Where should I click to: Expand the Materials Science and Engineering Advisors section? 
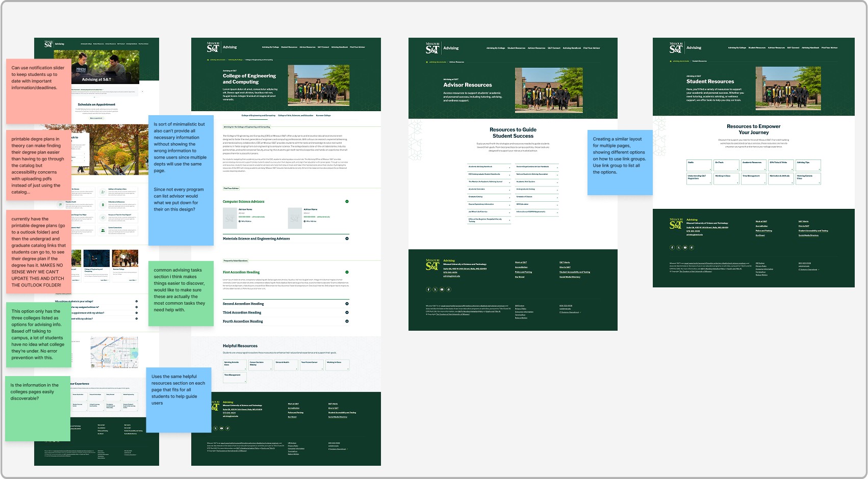point(347,238)
